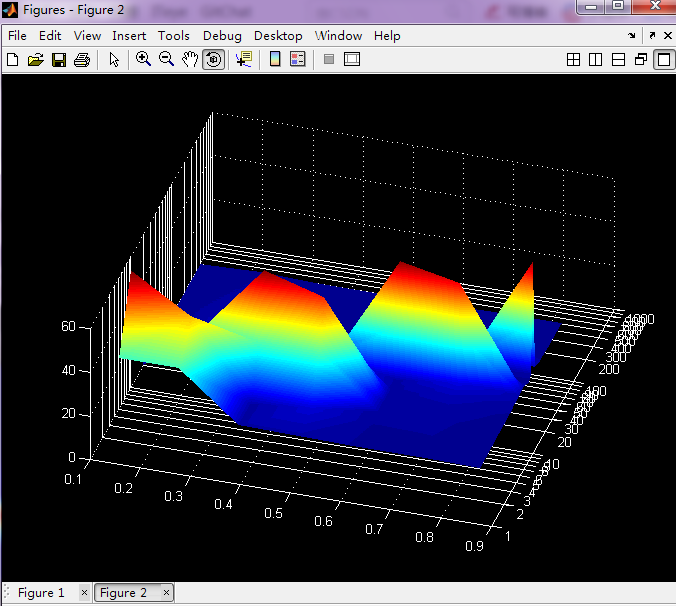The width and height of the screenshot is (676, 606).
Task: Insert Legend using toolbar icon
Action: tap(297, 59)
